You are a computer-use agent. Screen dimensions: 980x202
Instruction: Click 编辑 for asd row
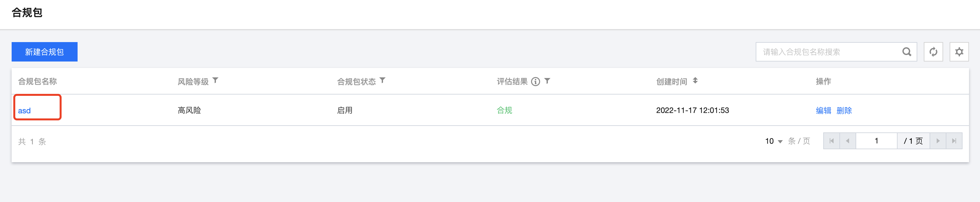(823, 110)
